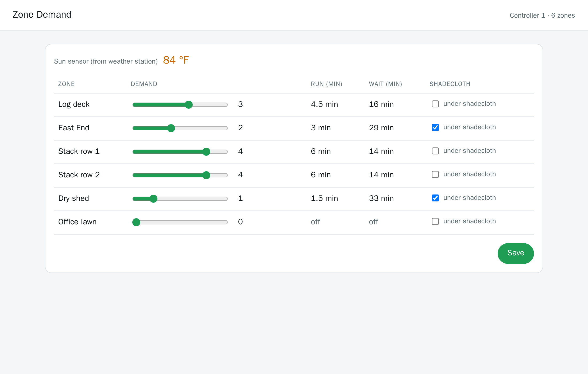The image size is (588, 374).
Task: Select the Stack row 2 zone name
Action: point(79,175)
